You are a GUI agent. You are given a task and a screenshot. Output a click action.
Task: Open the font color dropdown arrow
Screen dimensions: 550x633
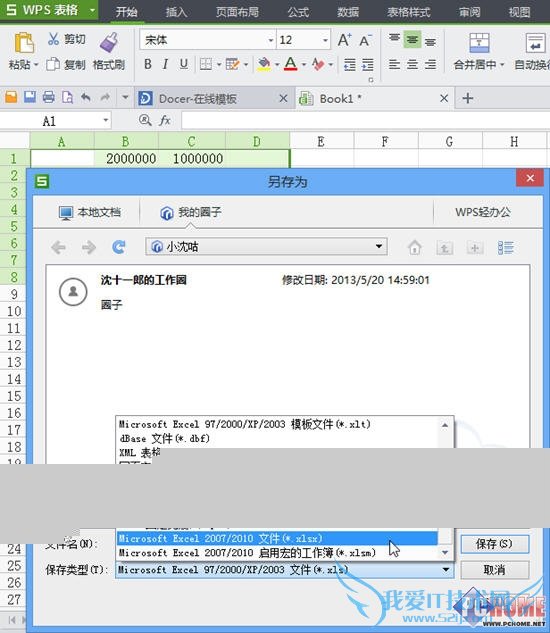click(304, 64)
